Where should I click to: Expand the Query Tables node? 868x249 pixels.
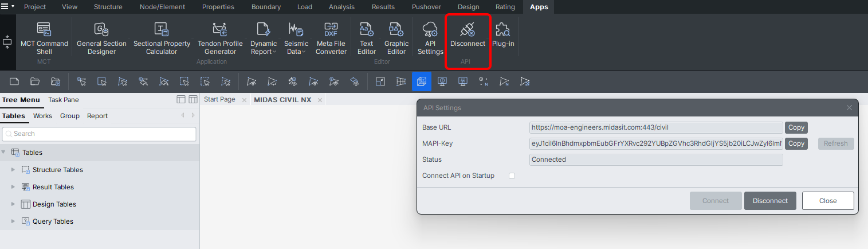[x=14, y=221]
